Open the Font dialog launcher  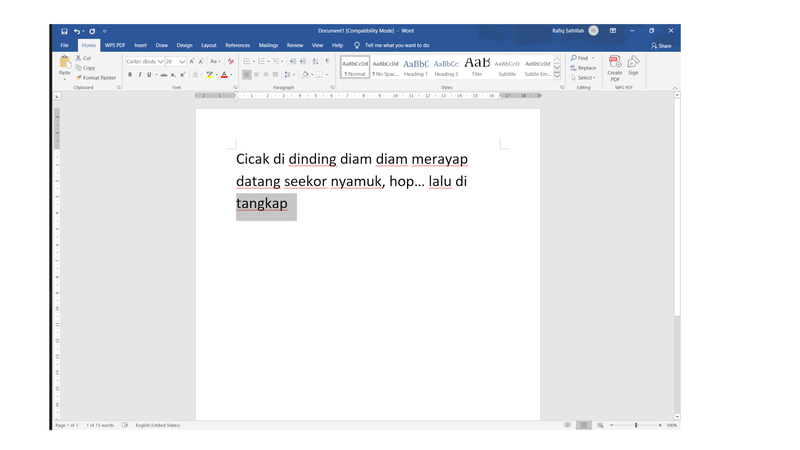(235, 88)
